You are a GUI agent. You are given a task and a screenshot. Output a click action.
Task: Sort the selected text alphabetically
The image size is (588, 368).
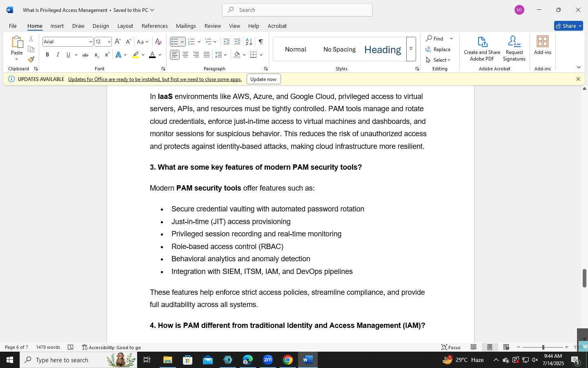pyautogui.click(x=249, y=42)
